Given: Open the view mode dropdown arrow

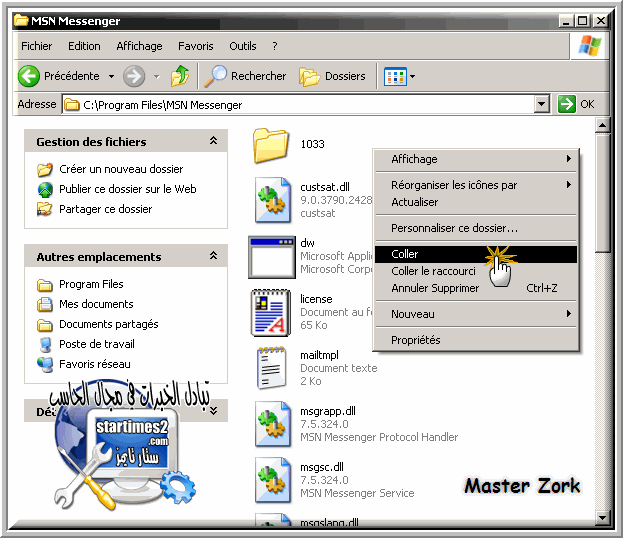Looking at the screenshot, I should click(x=412, y=76).
